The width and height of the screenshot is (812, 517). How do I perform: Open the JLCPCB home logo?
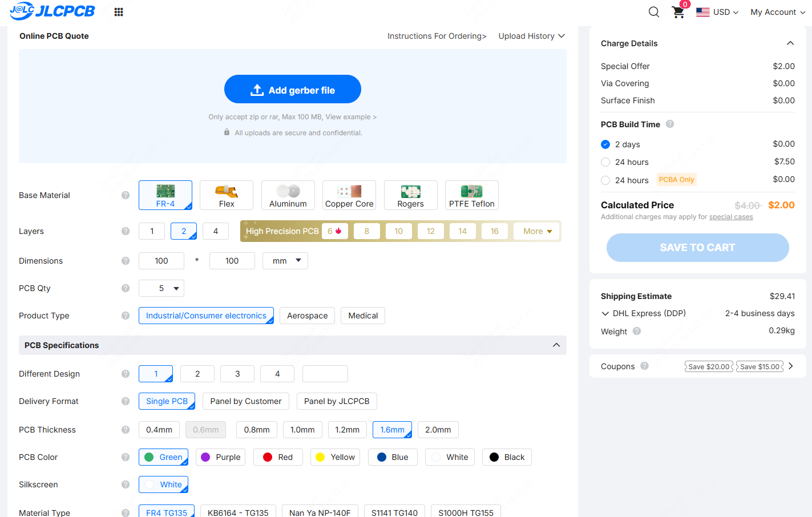pos(52,11)
